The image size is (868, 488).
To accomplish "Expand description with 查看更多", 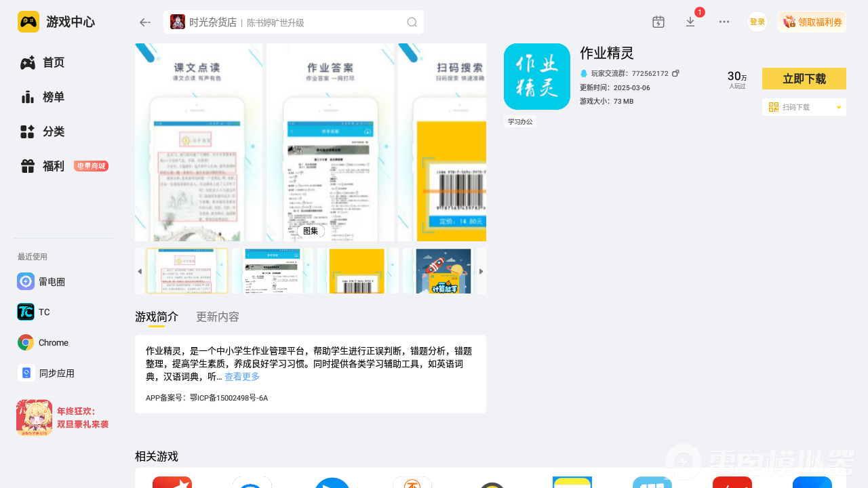I will (x=242, y=377).
